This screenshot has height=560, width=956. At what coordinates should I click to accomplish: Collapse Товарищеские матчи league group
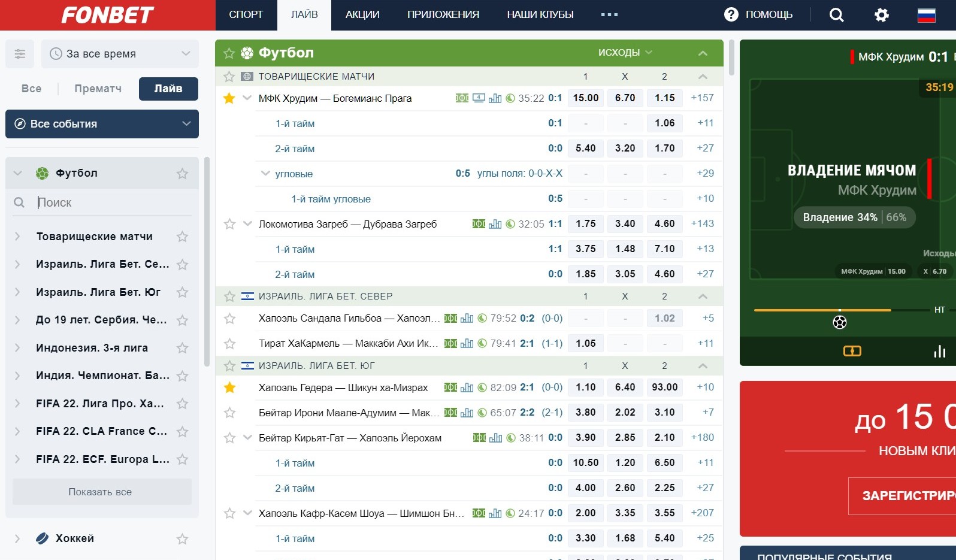click(703, 77)
